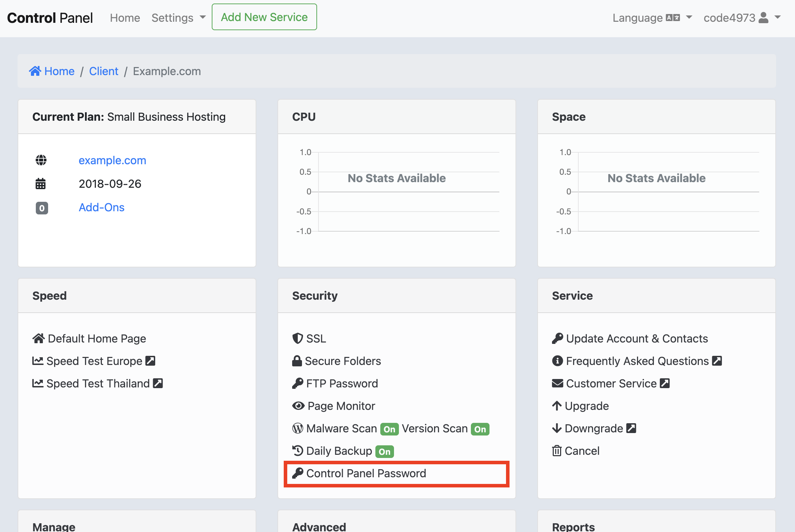Open the Client breadcrumb link
The height and width of the screenshot is (532, 795).
click(104, 71)
